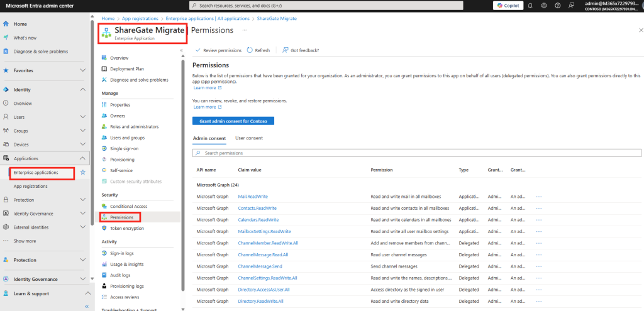644x311 pixels.
Task: Click Review permissions in toolbar
Action: [x=219, y=50]
